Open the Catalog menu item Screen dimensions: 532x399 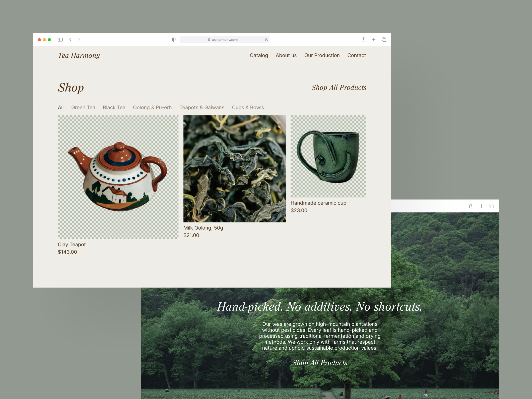(x=259, y=55)
